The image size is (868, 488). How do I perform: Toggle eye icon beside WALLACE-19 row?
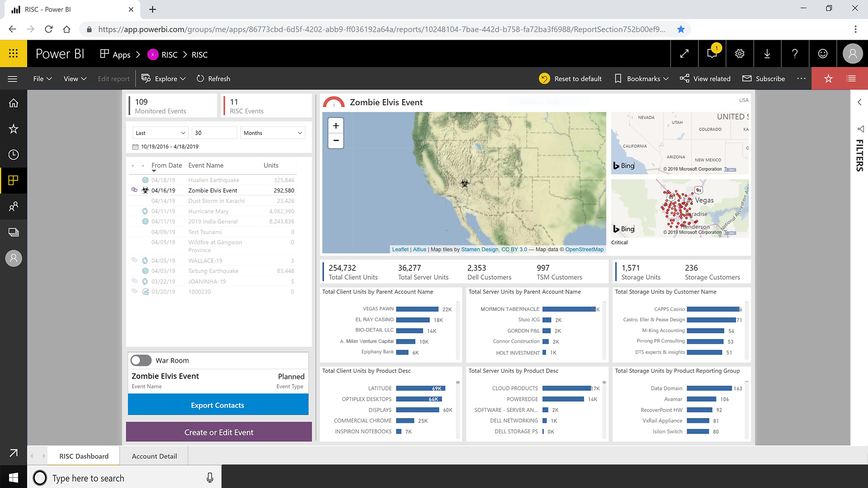tap(134, 260)
